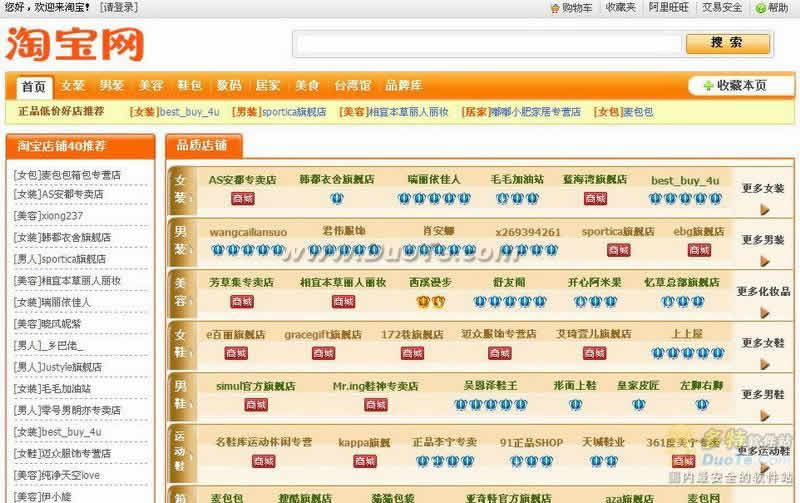Open the 阿里旺旺 link

[668, 8]
